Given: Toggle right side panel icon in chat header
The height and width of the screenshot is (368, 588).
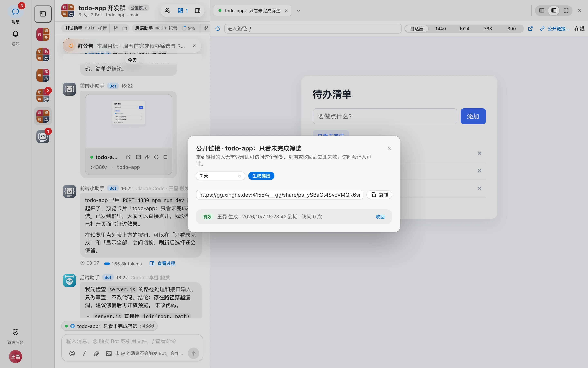Looking at the screenshot, I should click(x=198, y=11).
